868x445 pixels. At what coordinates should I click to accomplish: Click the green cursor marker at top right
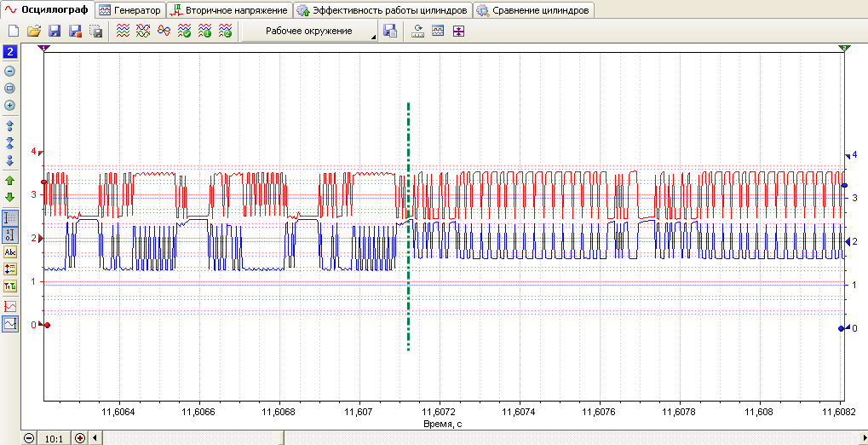tap(844, 49)
